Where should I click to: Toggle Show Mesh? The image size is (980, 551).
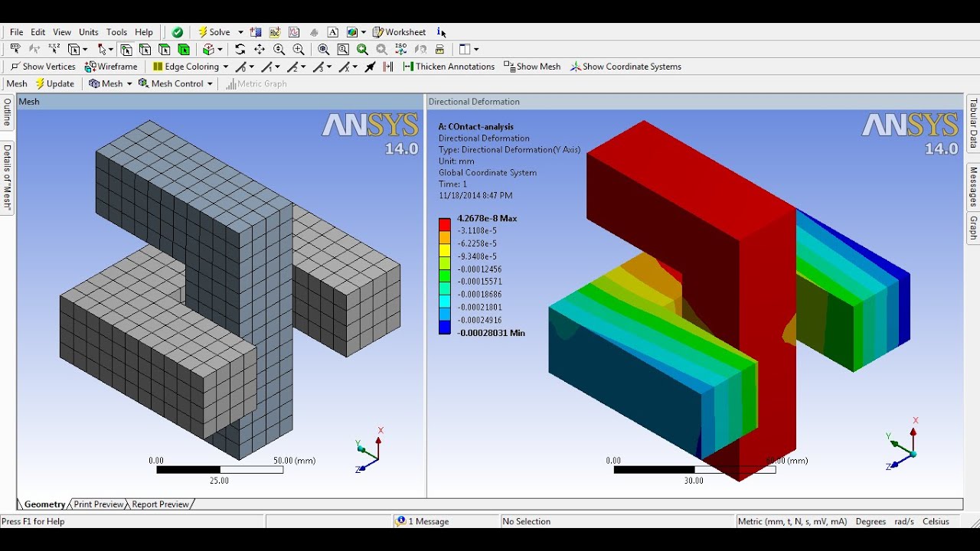532,67
